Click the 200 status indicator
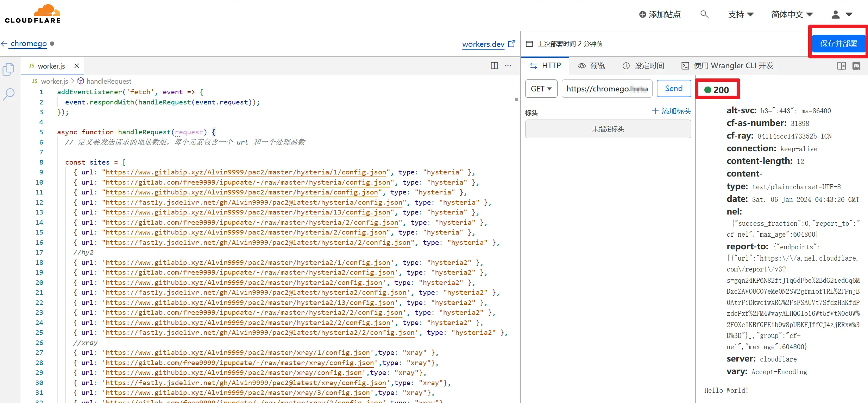 coord(717,90)
